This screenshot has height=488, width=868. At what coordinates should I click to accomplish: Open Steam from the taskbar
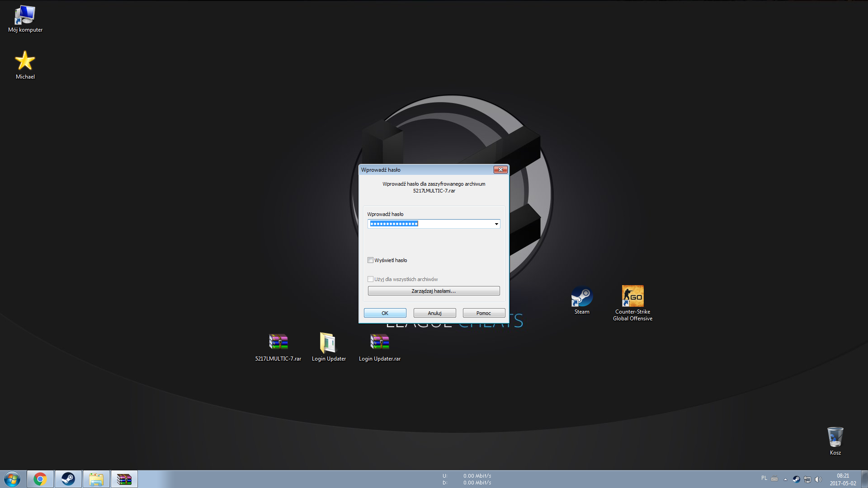68,479
